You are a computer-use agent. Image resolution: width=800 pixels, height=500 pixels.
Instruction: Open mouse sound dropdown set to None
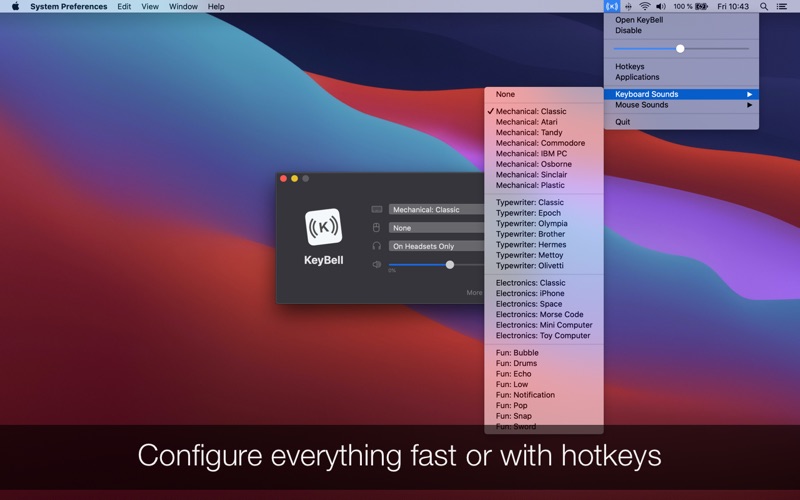(x=436, y=228)
